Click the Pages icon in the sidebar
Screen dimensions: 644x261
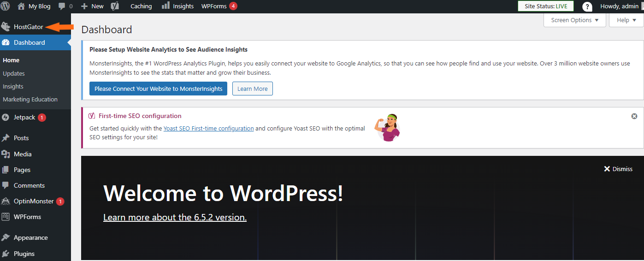(6, 170)
